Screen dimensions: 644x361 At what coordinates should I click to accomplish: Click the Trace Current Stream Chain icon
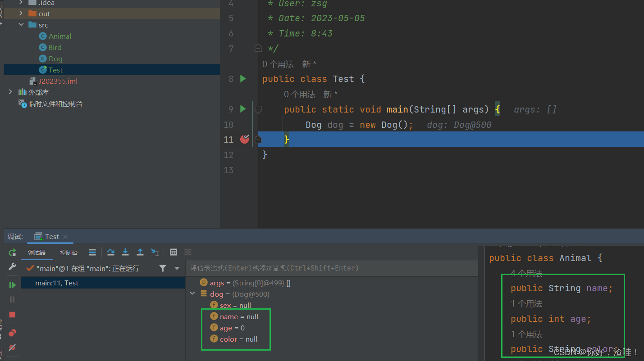click(188, 252)
